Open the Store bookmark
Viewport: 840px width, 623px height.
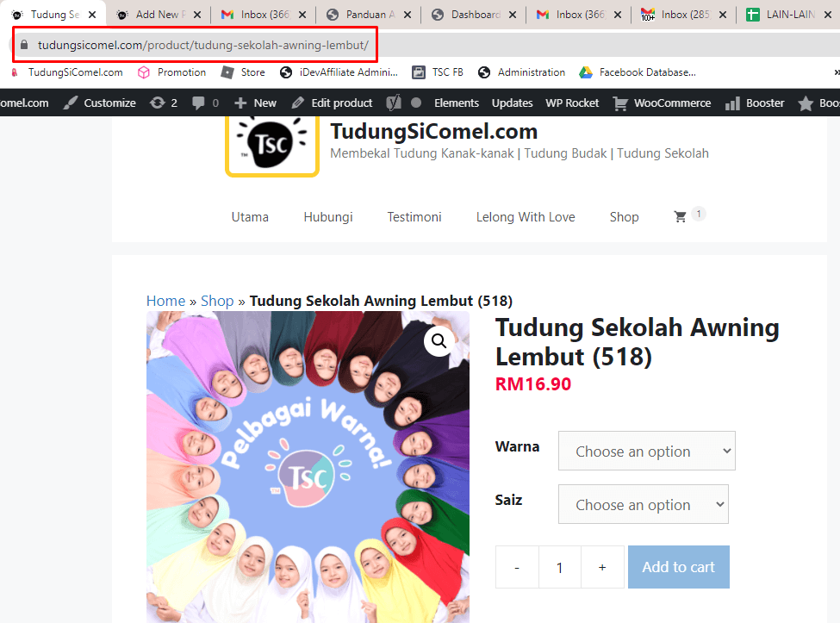click(x=243, y=72)
